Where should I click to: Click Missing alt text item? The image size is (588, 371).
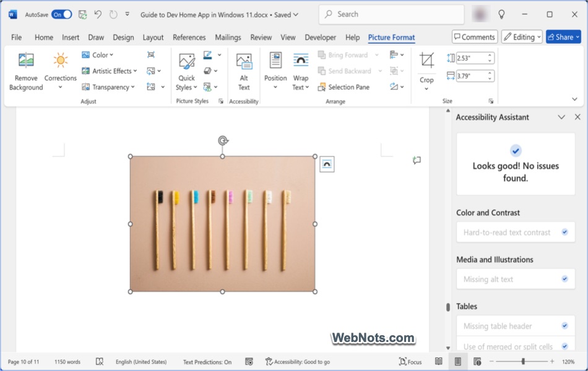pyautogui.click(x=516, y=279)
